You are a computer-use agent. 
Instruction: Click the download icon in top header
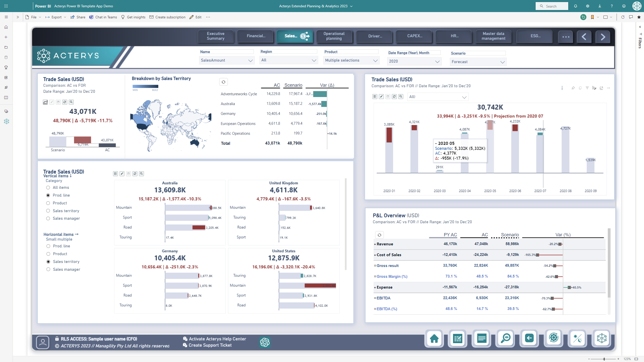(600, 6)
